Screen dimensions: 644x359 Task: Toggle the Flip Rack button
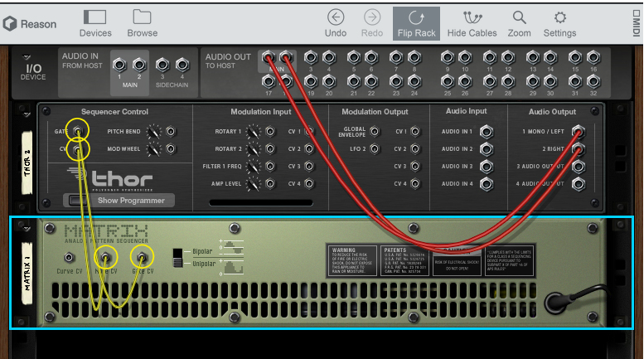416,23
